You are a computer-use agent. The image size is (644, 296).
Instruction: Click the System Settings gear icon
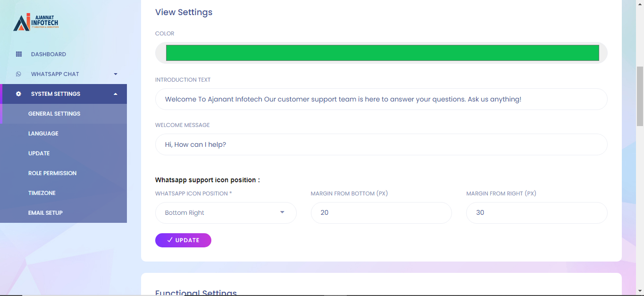tap(18, 94)
